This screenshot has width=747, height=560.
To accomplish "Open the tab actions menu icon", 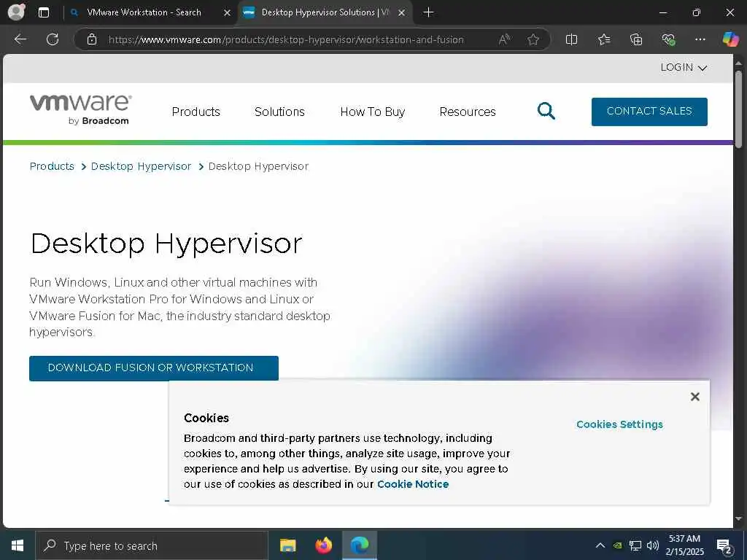I will pos(44,13).
